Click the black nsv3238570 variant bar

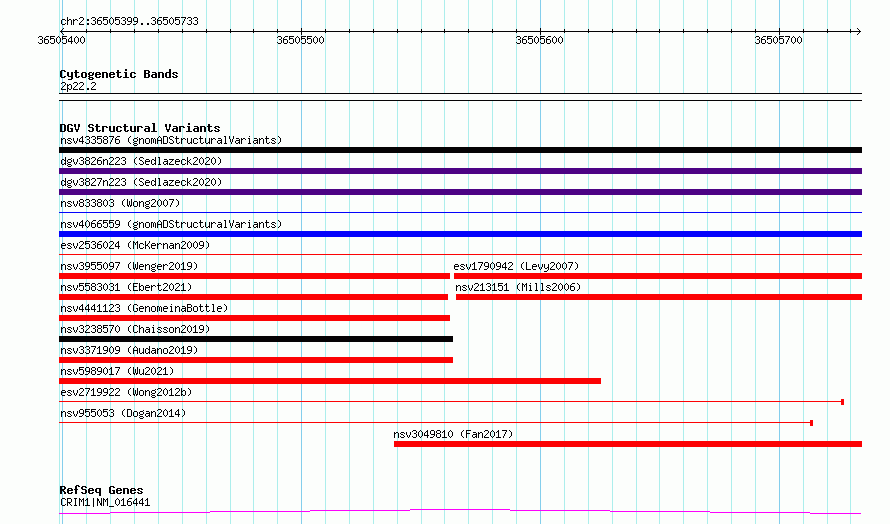tap(256, 339)
